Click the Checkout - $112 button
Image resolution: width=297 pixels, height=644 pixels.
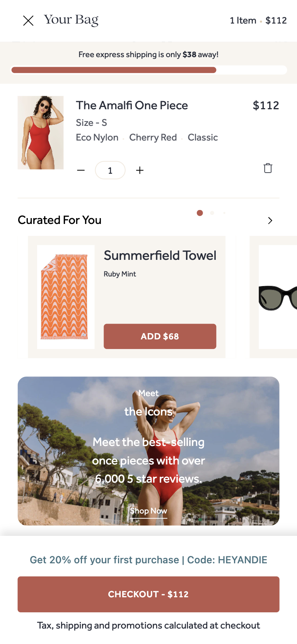pos(148,594)
